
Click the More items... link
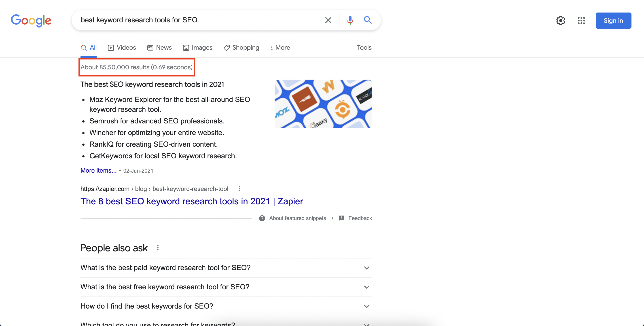click(98, 171)
